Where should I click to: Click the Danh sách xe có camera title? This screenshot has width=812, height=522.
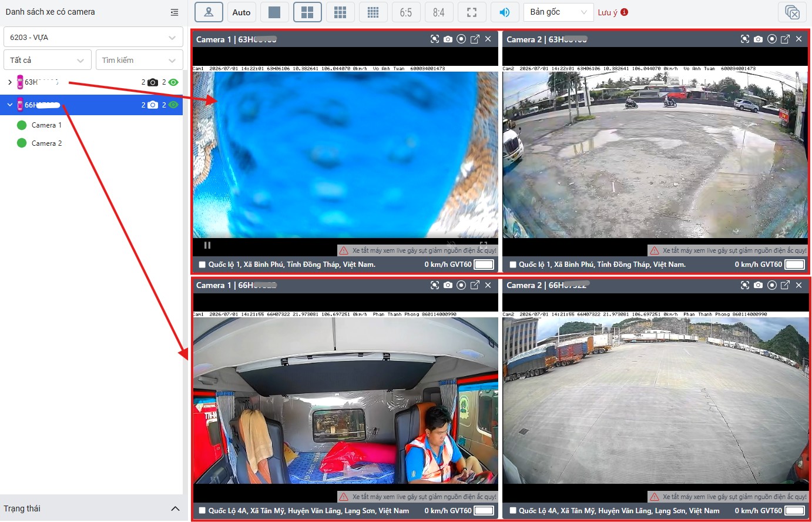pyautogui.click(x=50, y=12)
